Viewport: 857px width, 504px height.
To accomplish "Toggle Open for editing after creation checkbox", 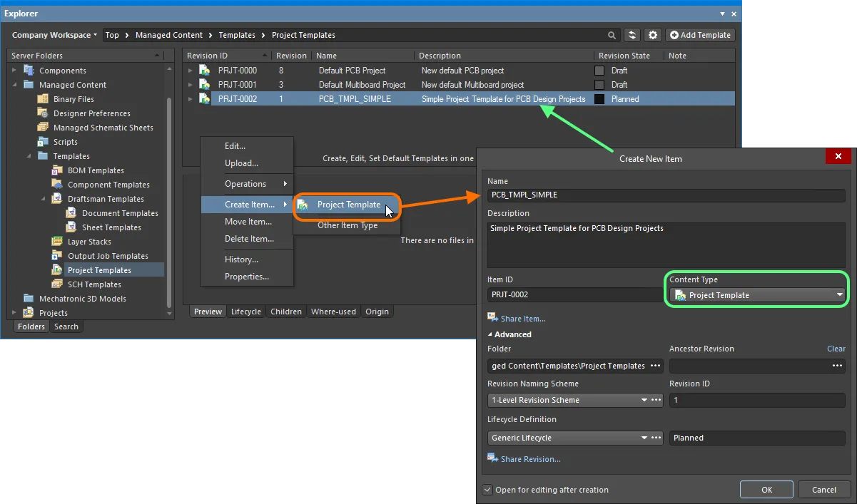I will point(487,490).
